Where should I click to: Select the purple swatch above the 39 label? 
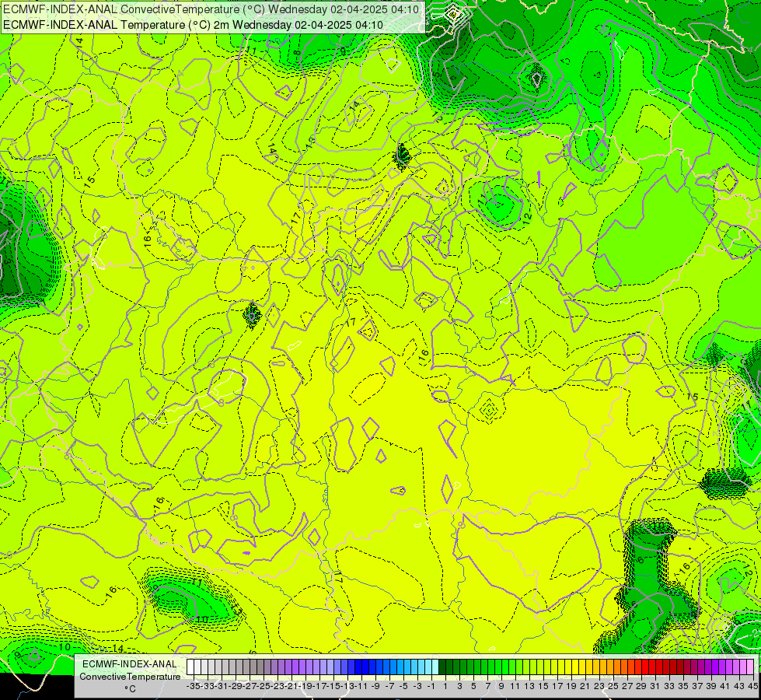tap(708, 667)
